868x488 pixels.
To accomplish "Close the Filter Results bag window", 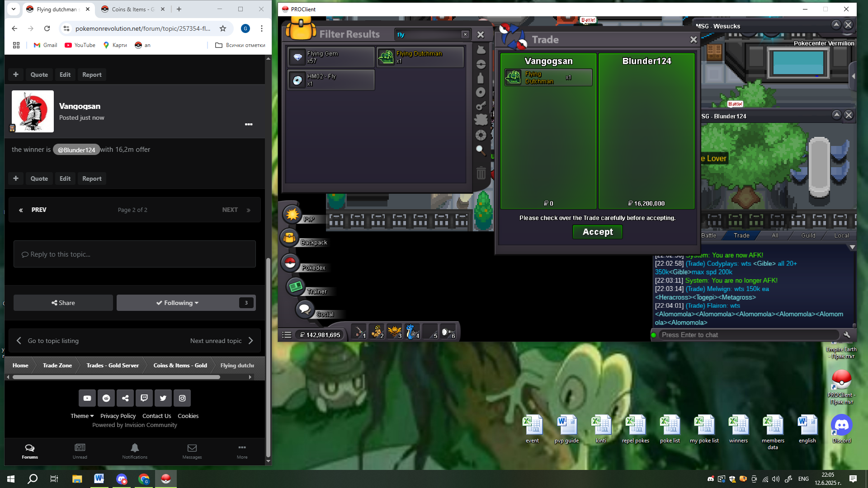I will (x=481, y=34).
